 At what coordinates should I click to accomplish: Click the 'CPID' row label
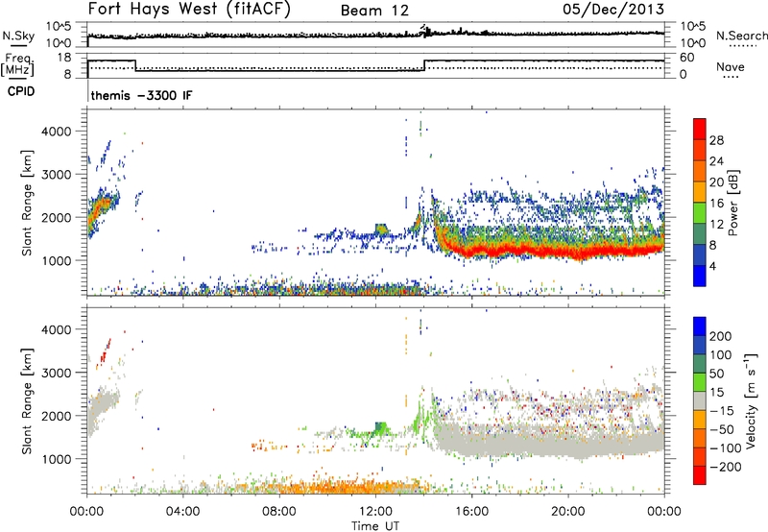21,91
